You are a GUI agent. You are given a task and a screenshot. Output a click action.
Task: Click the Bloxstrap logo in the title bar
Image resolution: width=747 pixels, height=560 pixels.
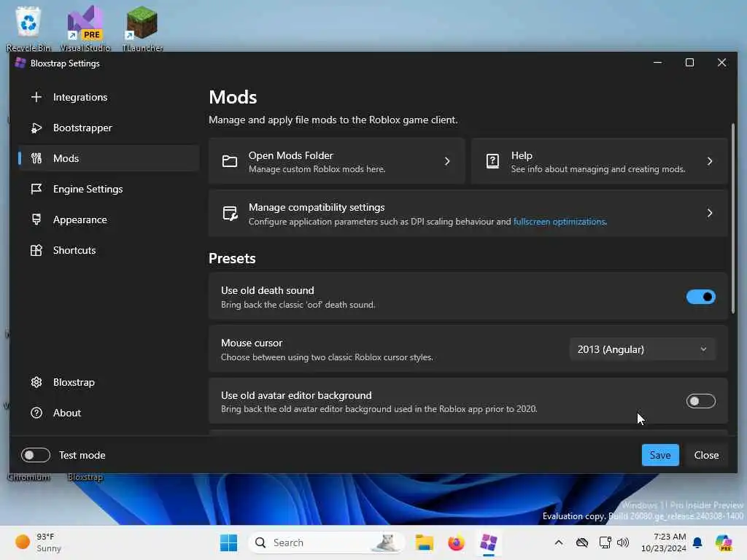pyautogui.click(x=20, y=63)
